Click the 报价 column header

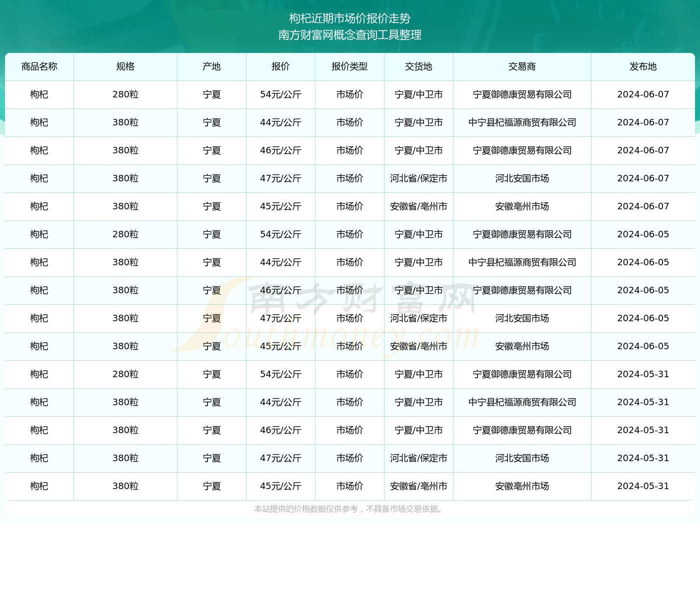tap(280, 66)
